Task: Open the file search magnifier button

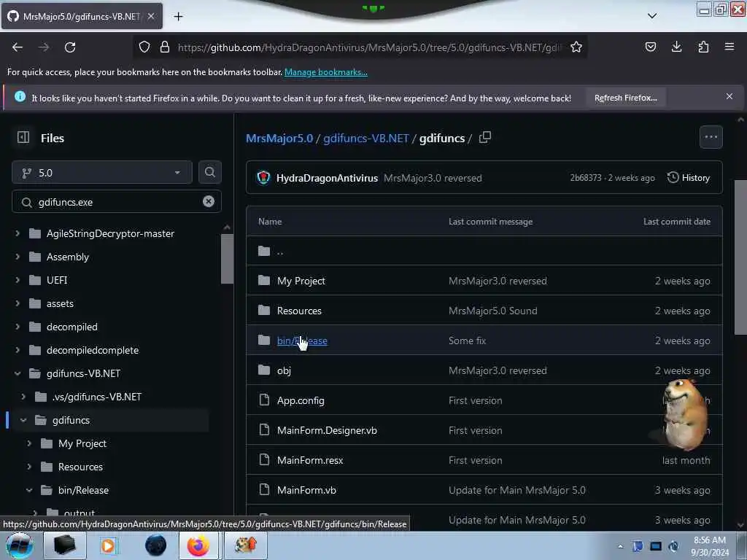Action: tap(209, 172)
